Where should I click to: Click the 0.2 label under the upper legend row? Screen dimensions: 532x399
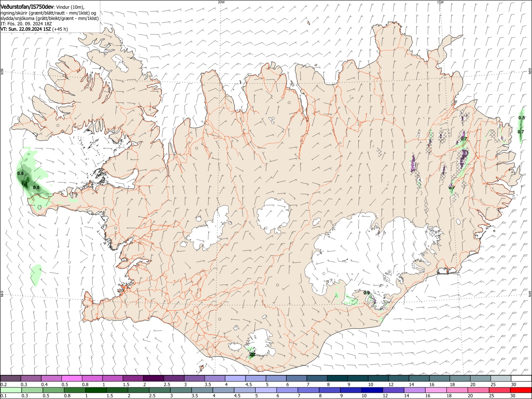[4, 384]
